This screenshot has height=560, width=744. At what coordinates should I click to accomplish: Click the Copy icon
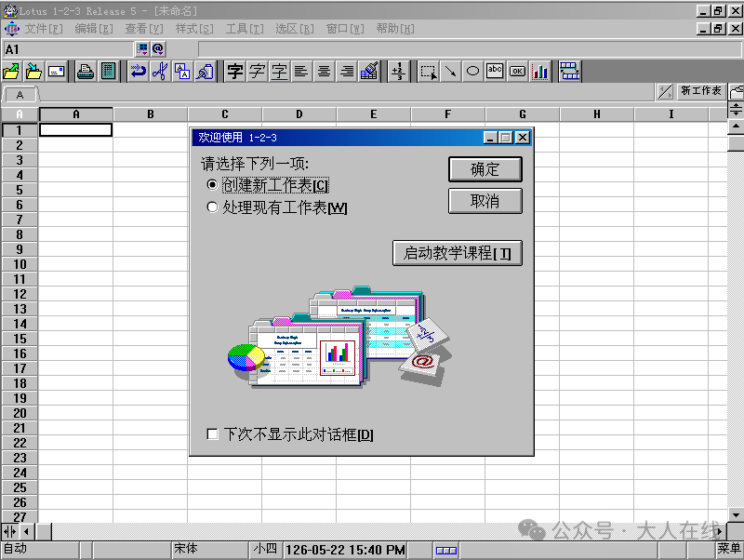pos(182,72)
